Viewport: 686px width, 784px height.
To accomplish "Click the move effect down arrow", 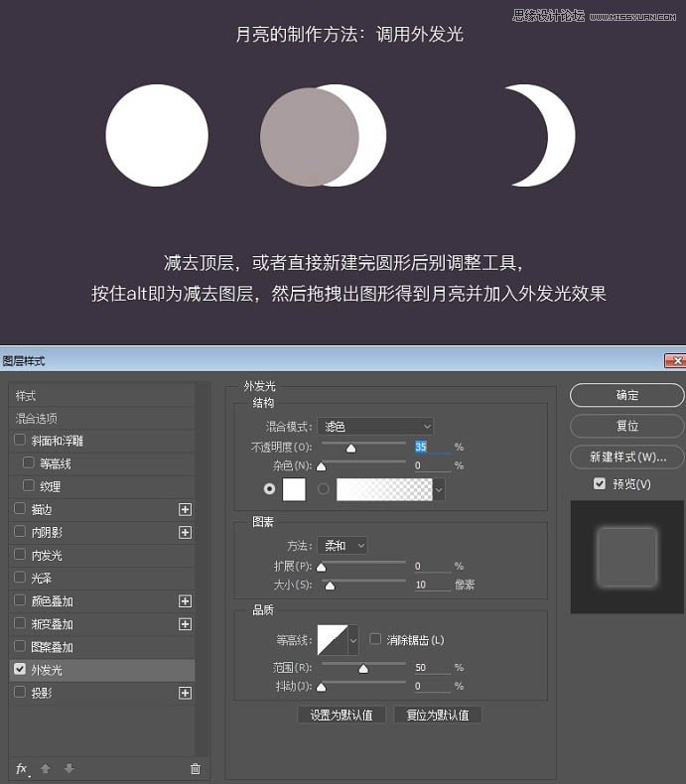I will (x=69, y=768).
